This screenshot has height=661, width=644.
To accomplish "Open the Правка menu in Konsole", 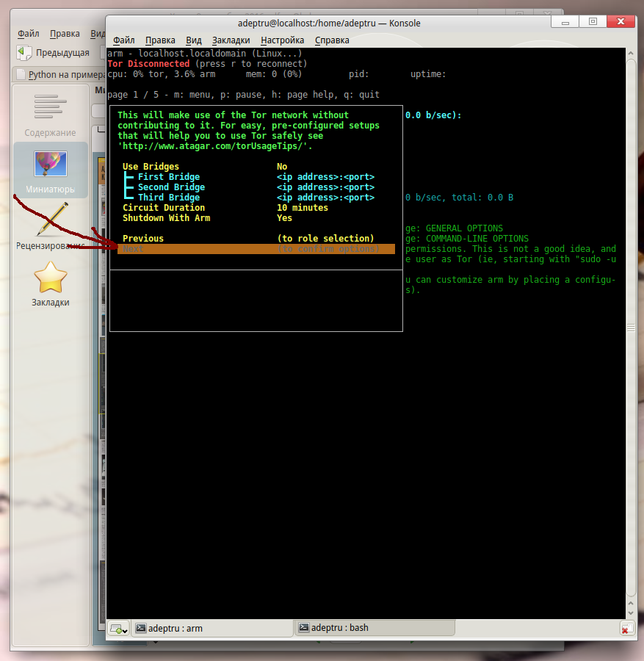I will pyautogui.click(x=160, y=40).
